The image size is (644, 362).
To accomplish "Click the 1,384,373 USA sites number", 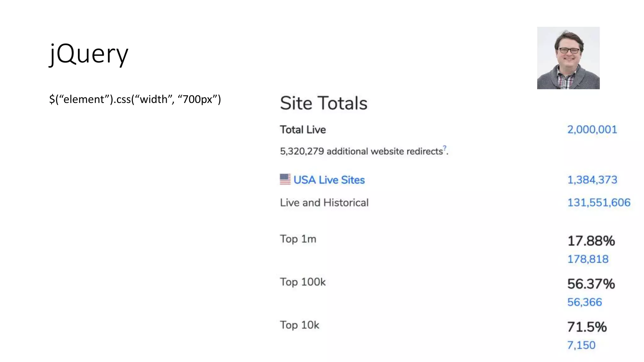I will [x=592, y=180].
